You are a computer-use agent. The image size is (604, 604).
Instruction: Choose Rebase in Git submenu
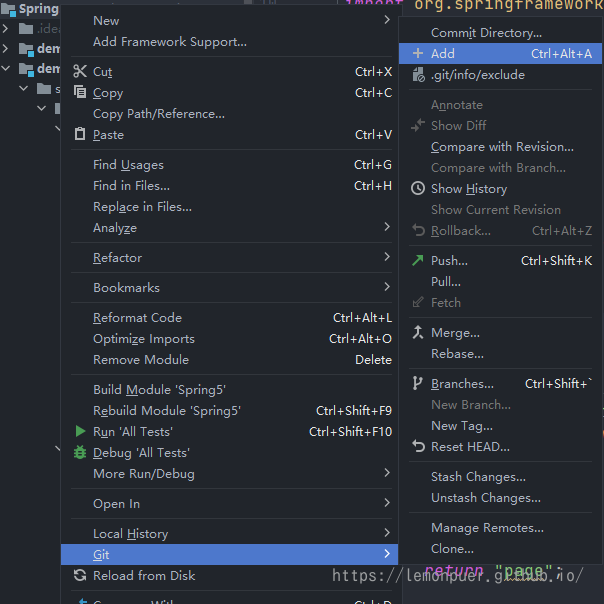point(500,353)
